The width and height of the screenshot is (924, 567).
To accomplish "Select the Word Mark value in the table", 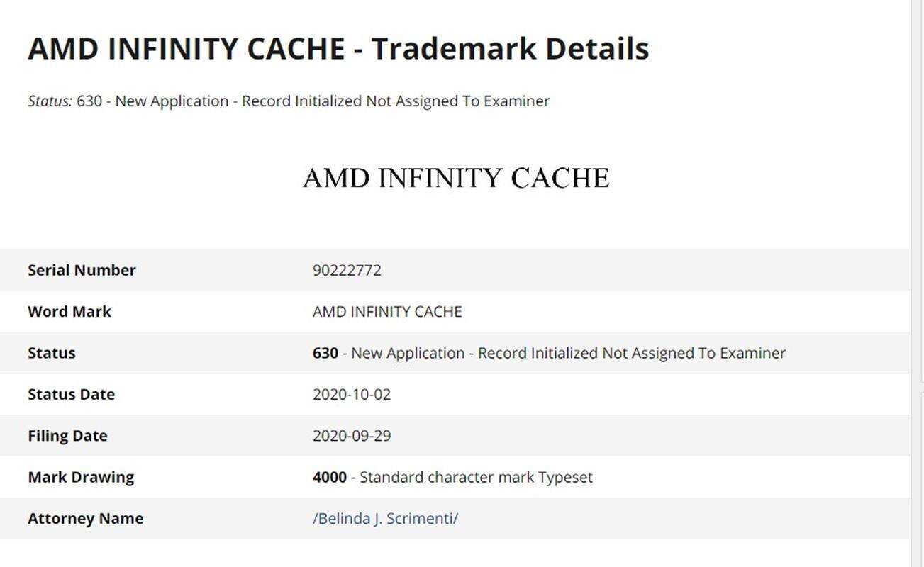I will click(387, 311).
